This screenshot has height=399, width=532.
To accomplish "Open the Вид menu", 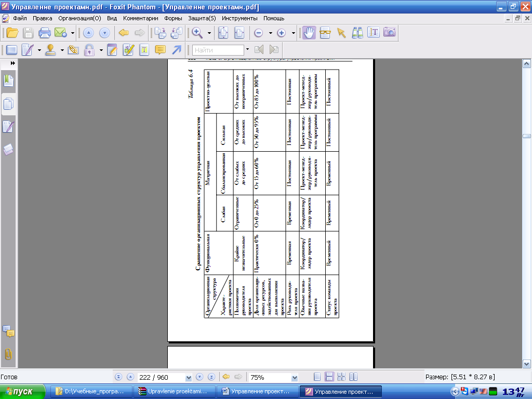I will [112, 18].
